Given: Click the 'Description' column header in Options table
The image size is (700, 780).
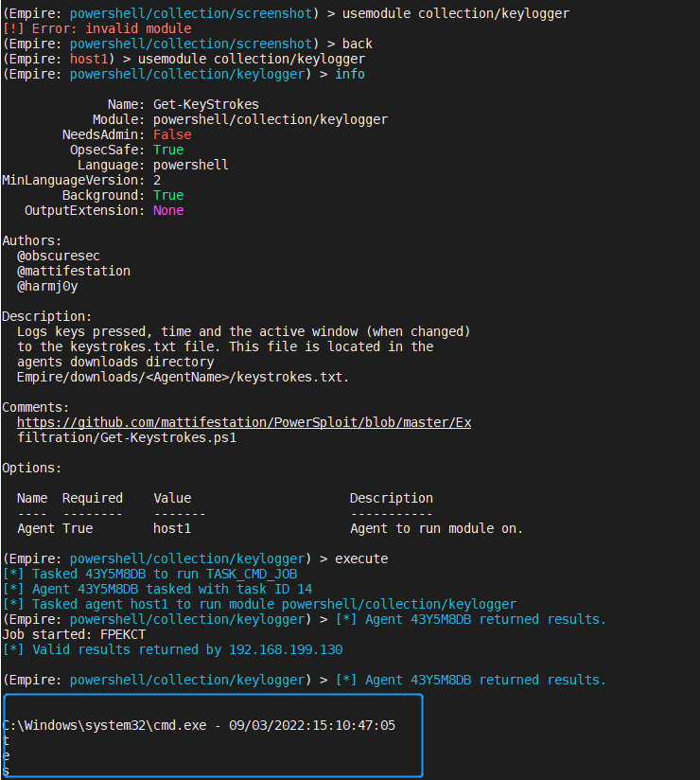Looking at the screenshot, I should tap(392, 498).
